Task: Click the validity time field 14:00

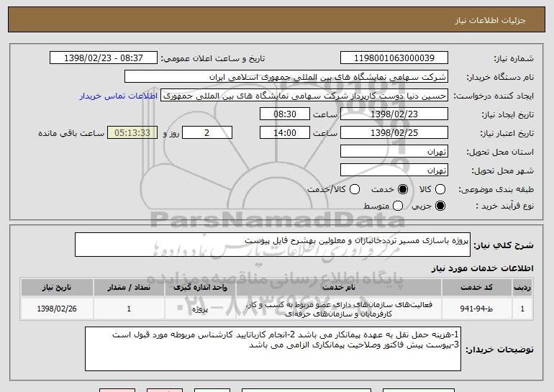Action: [x=285, y=133]
